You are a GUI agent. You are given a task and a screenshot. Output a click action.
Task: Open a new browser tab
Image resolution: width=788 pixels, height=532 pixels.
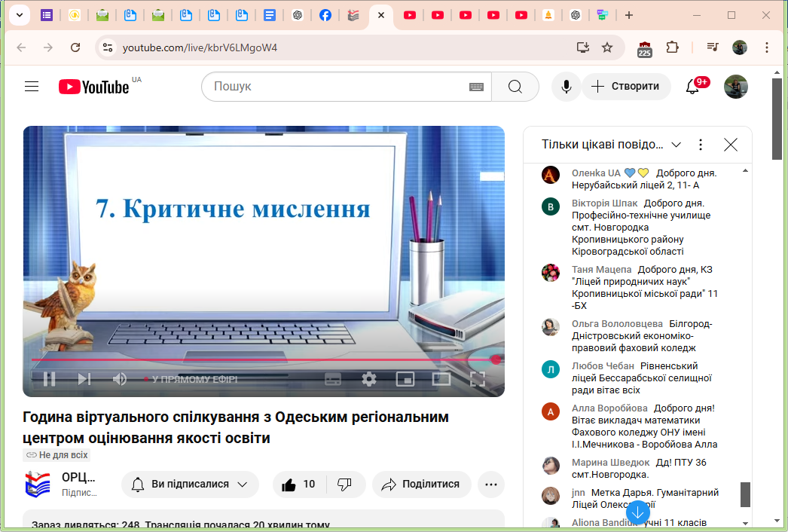point(629,15)
